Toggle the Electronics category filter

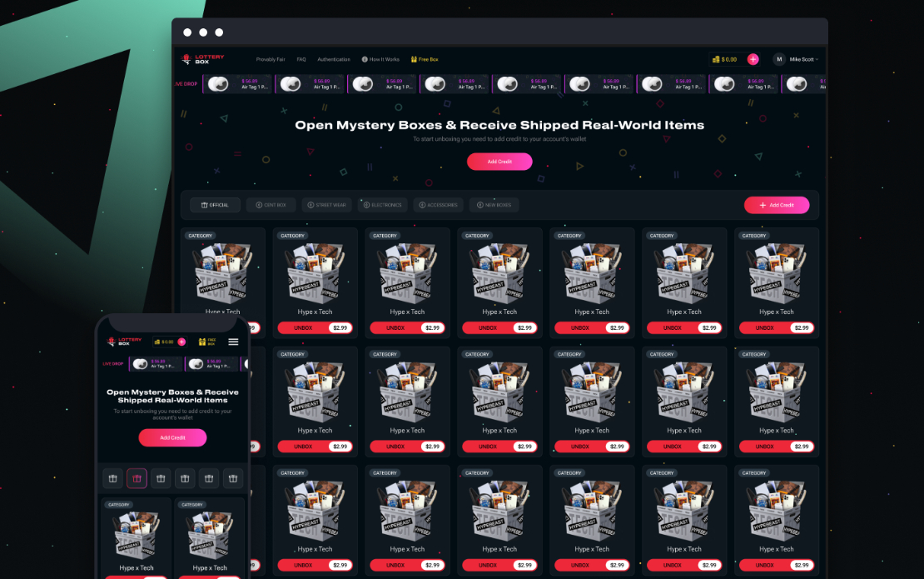tap(381, 205)
